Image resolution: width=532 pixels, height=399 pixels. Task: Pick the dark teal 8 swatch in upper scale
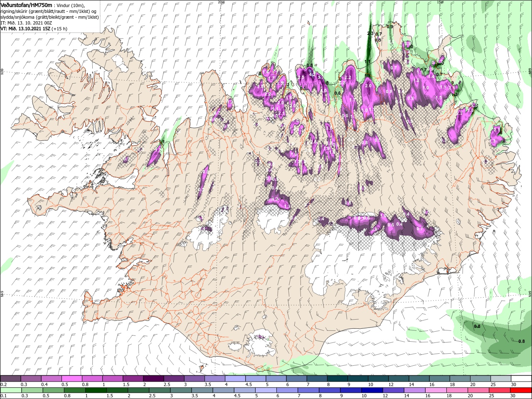337,379
